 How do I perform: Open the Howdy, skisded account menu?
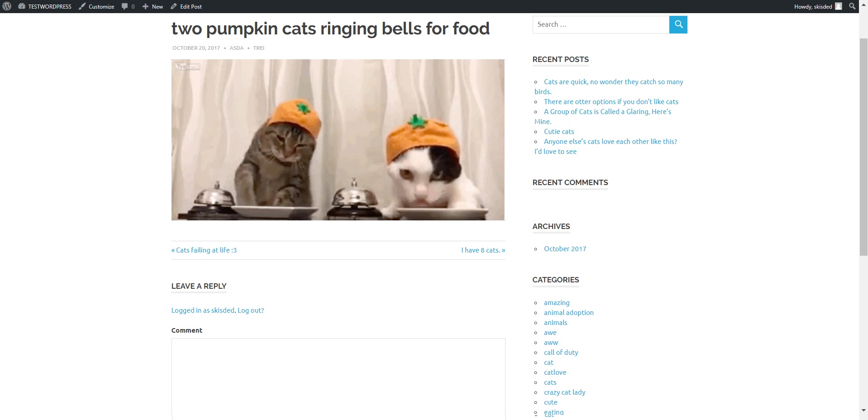tap(813, 6)
